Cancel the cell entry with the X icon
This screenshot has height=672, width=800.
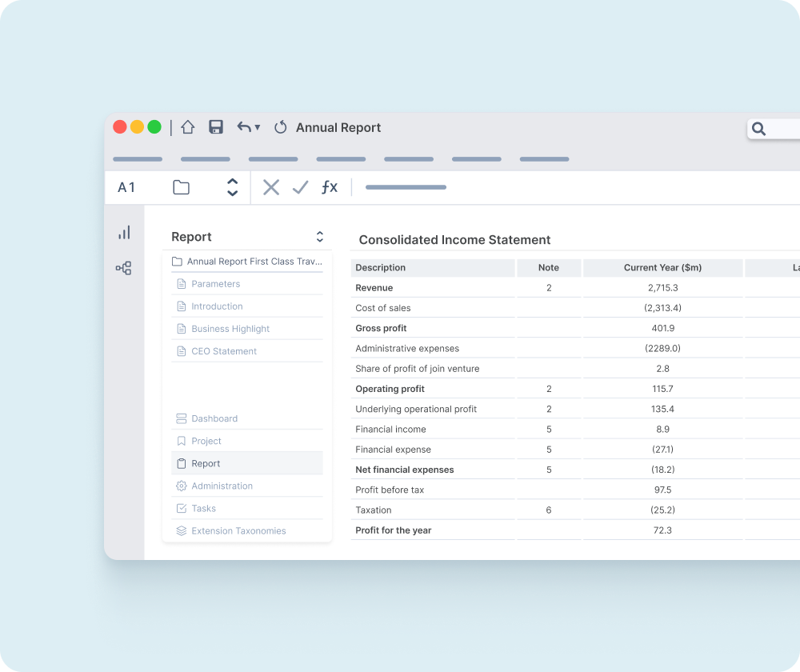point(271,186)
